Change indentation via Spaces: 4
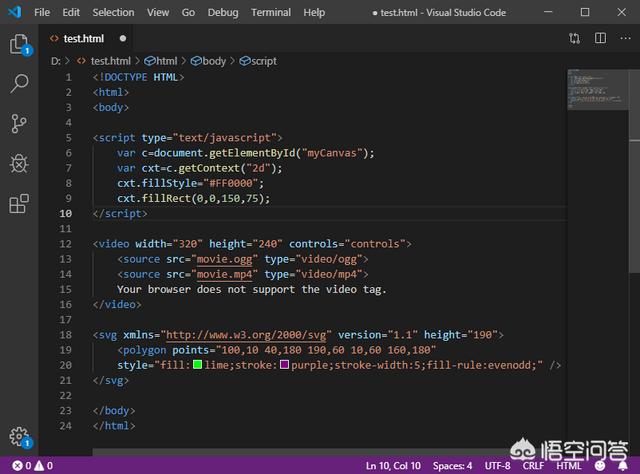 (x=452, y=465)
